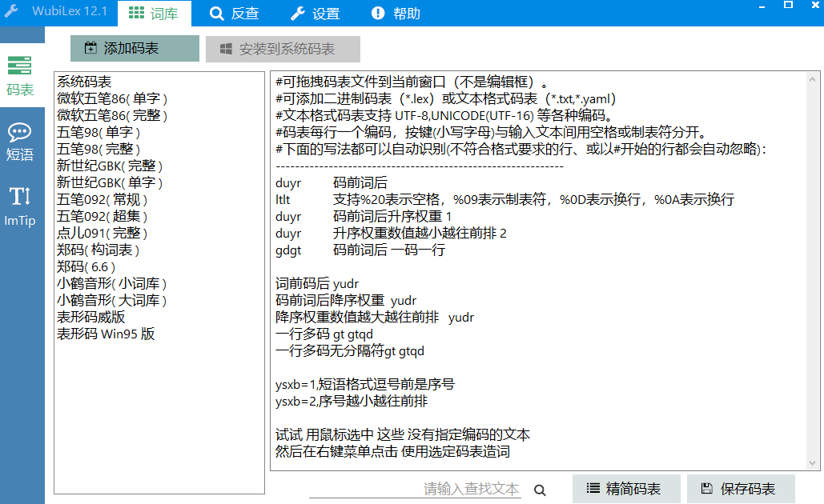Viewport: 824px width, 504px height.
Task: Open the 码表 panel in the sidebar
Action: [x=22, y=76]
